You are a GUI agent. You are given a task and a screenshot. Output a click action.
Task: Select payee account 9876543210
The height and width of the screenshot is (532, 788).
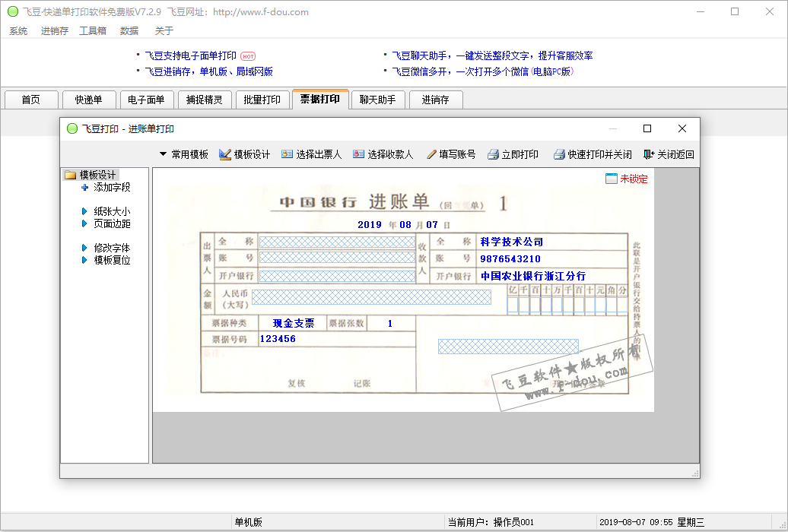tap(510, 258)
